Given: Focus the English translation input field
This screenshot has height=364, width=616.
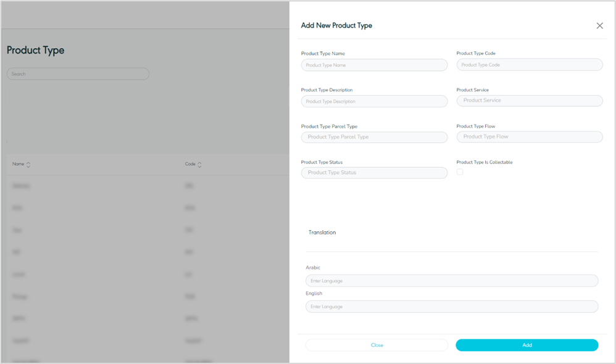Looking at the screenshot, I should pyautogui.click(x=452, y=307).
